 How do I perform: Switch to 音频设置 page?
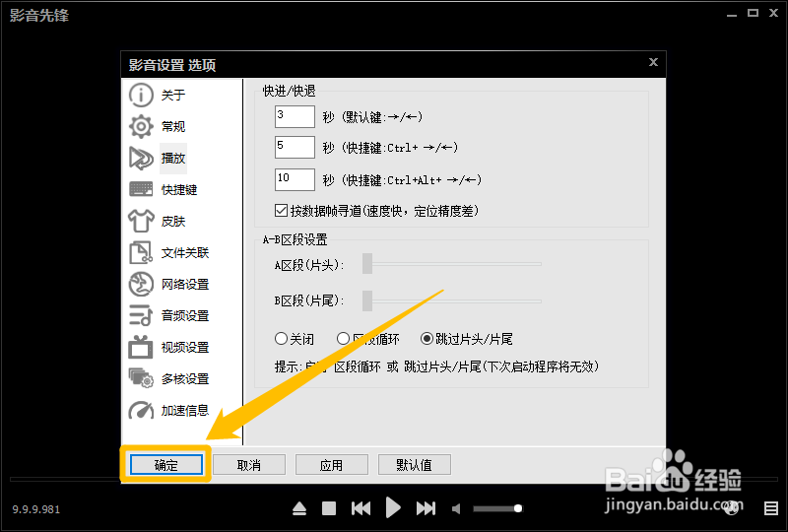pos(185,316)
